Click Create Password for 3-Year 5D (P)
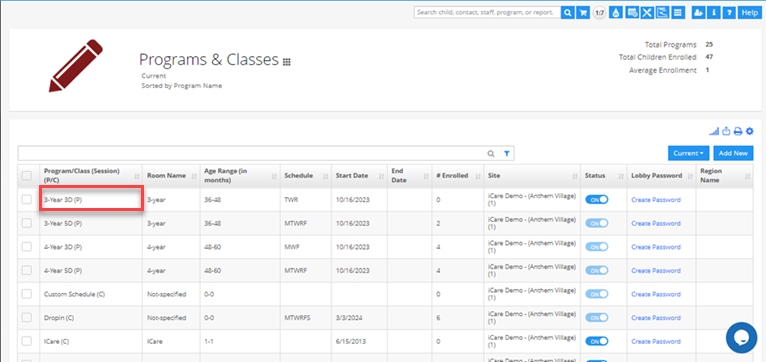The width and height of the screenshot is (766, 362). click(656, 223)
